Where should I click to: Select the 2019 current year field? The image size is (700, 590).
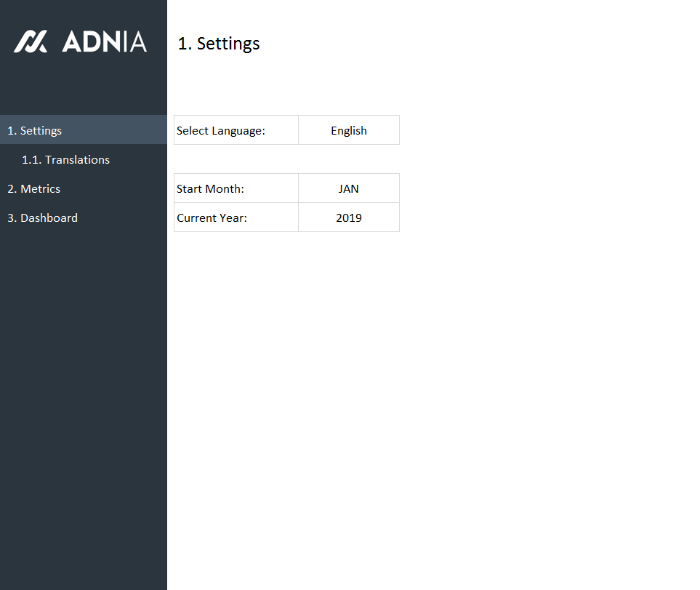point(349,218)
